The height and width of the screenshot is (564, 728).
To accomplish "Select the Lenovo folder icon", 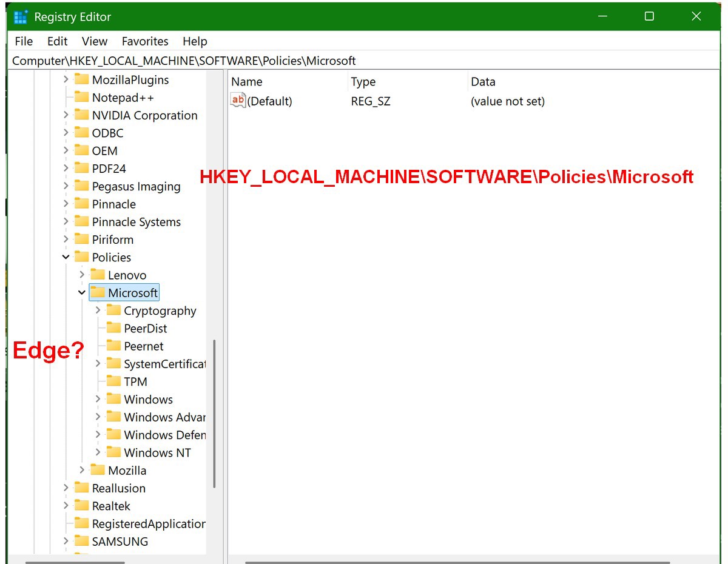I will click(x=97, y=275).
